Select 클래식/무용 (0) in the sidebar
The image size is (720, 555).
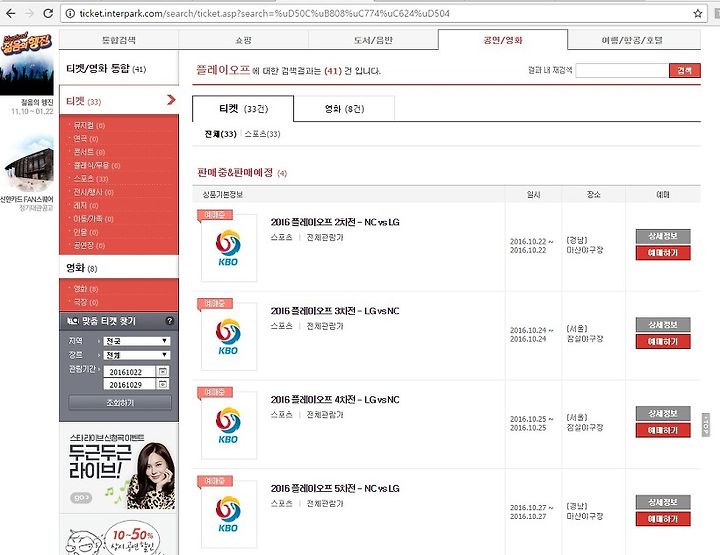click(x=97, y=165)
